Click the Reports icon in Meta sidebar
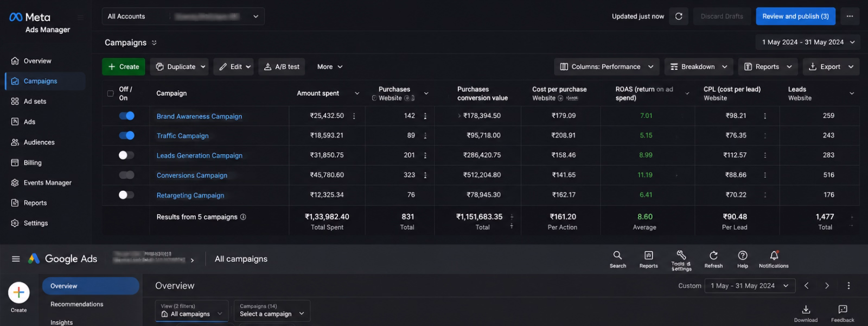The height and width of the screenshot is (326, 868). (15, 203)
